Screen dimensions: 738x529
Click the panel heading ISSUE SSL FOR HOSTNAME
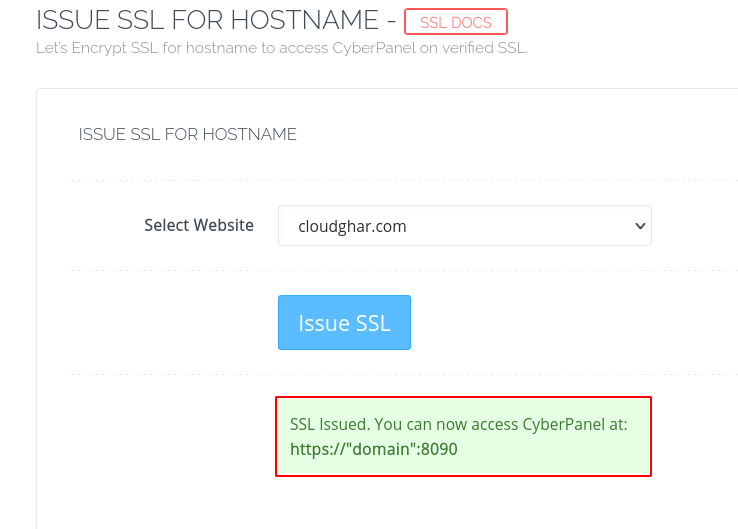click(x=187, y=135)
